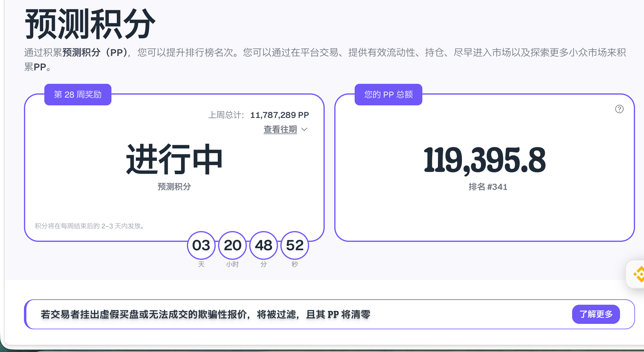Open the 查看往期 past periods link
This screenshot has height=352, width=644.
(280, 129)
